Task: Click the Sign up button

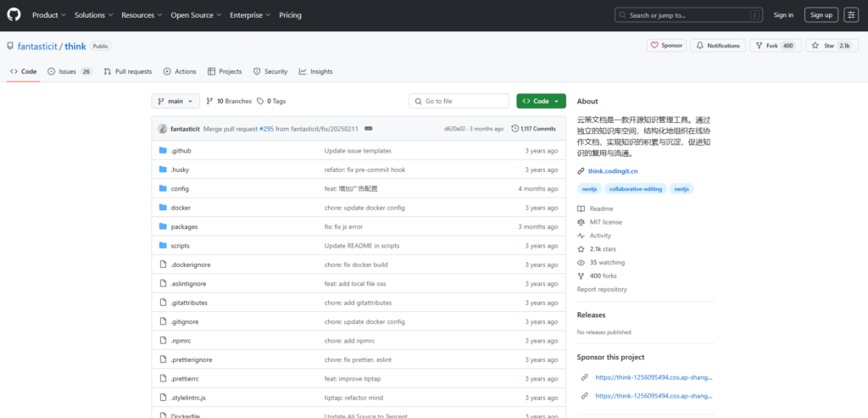Action: 821,15
